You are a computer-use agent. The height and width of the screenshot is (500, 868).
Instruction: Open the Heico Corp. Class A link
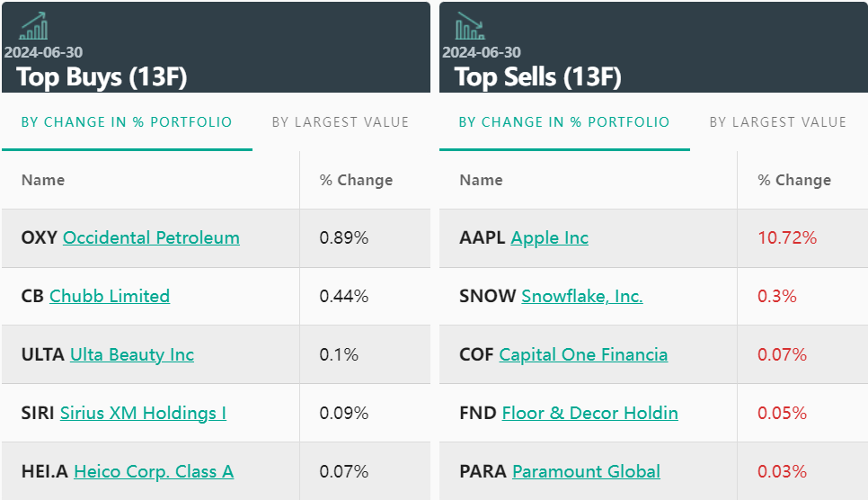(154, 472)
